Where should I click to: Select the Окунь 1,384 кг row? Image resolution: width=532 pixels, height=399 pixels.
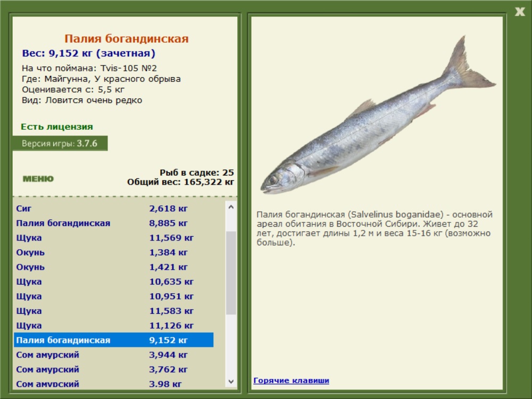point(114,252)
